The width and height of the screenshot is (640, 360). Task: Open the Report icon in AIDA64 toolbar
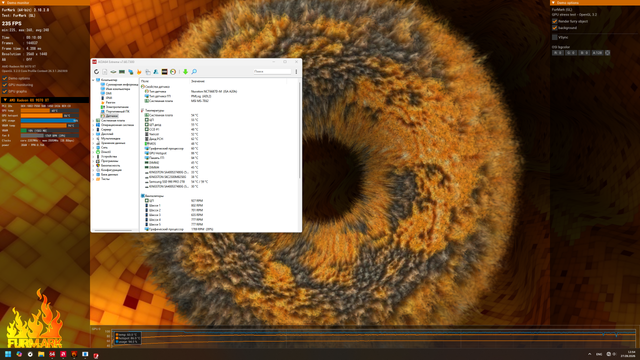tap(105, 72)
